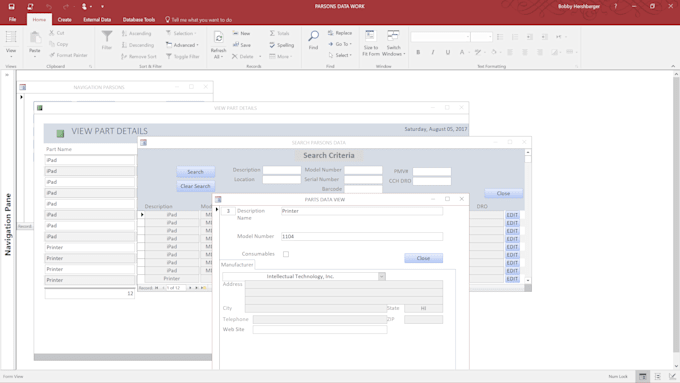The height and width of the screenshot is (383, 680).
Task: Open the font name combo box
Action: (440, 37)
